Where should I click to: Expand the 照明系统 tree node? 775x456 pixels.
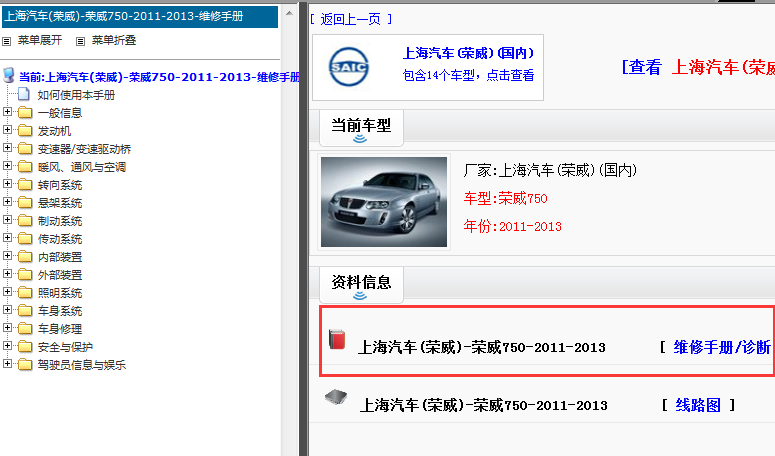(7, 291)
